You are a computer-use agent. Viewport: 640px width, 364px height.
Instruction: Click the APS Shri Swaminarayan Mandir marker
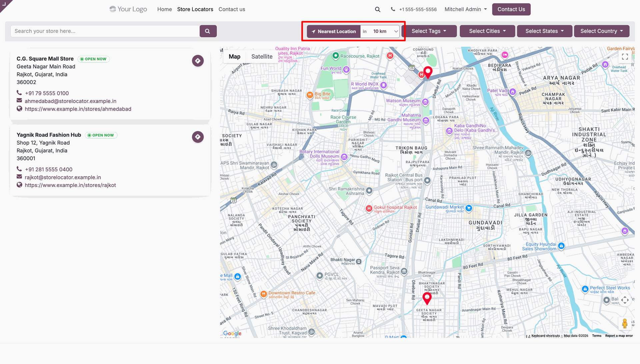[x=274, y=165]
